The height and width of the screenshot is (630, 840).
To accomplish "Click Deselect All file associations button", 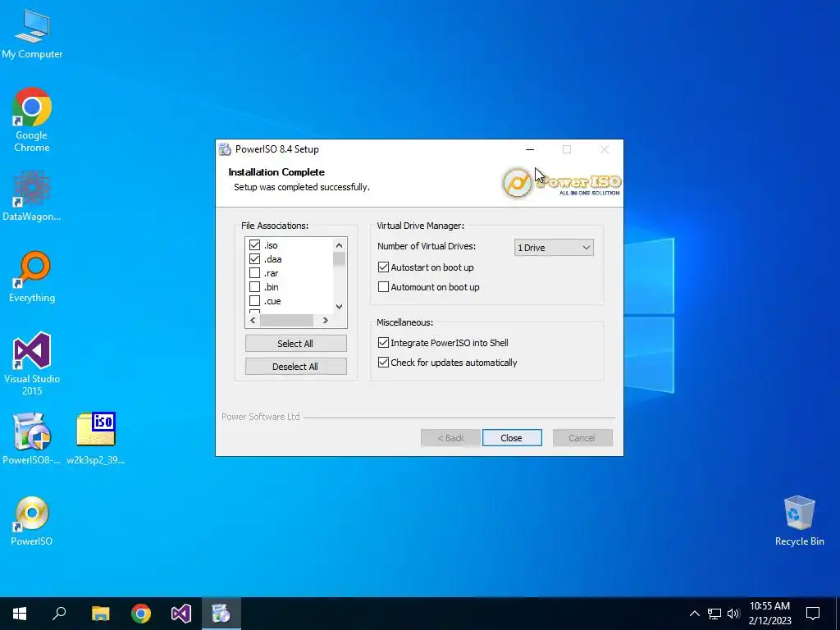I will click(x=295, y=367).
